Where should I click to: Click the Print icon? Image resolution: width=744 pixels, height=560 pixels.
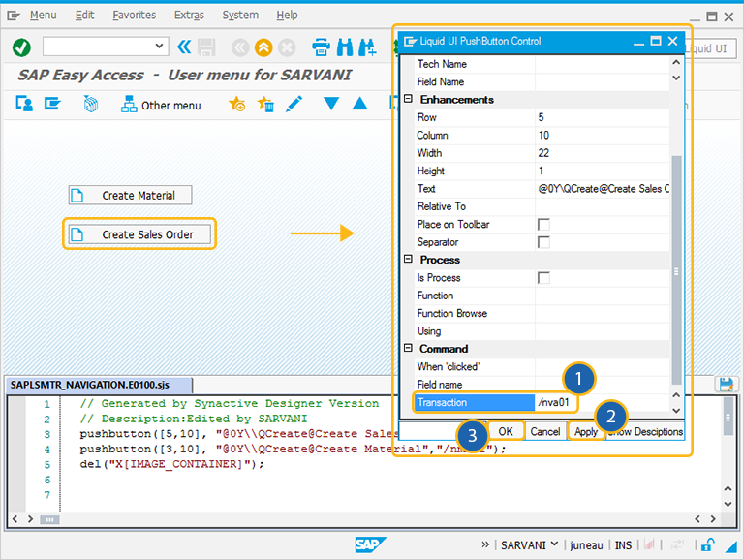click(321, 47)
